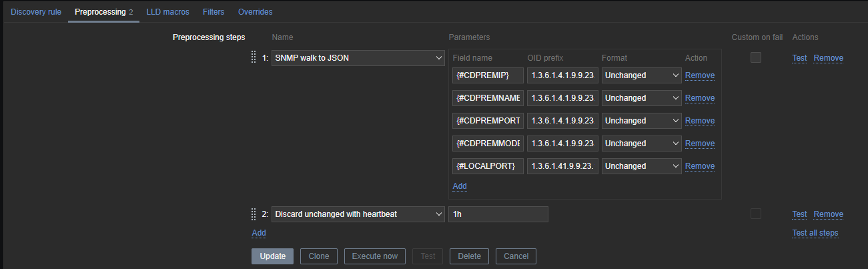Click the Execute now button
This screenshot has height=269, width=868.
pos(374,256)
